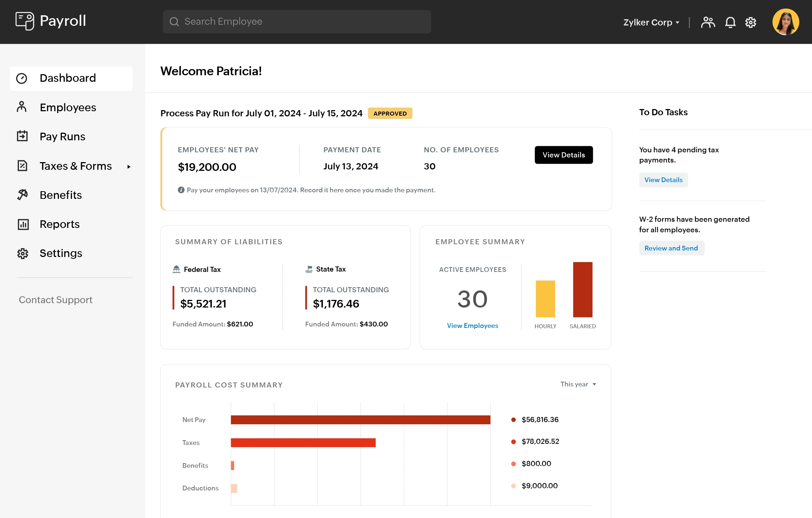The width and height of the screenshot is (812, 518).
Task: Click the red Salaried bar
Action: [x=582, y=290]
